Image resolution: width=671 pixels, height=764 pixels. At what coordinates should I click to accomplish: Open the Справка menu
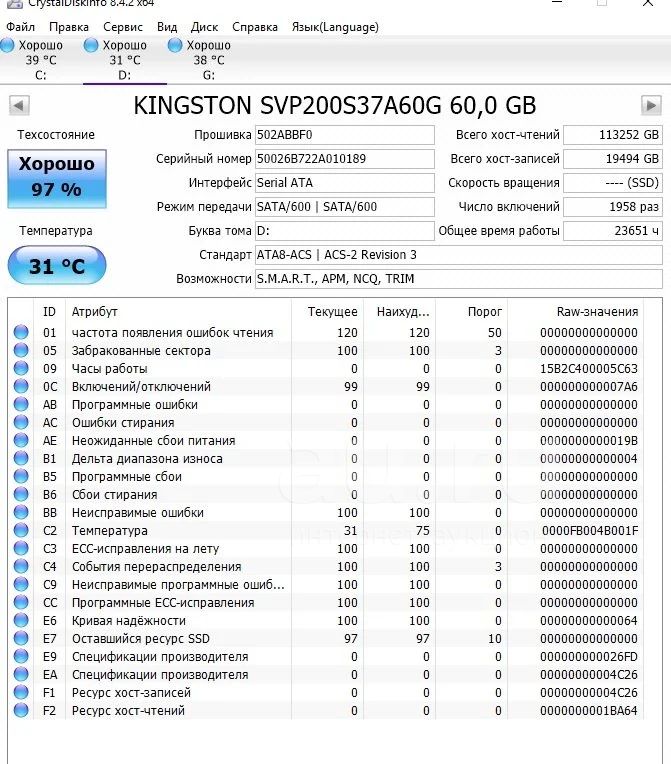click(x=255, y=27)
